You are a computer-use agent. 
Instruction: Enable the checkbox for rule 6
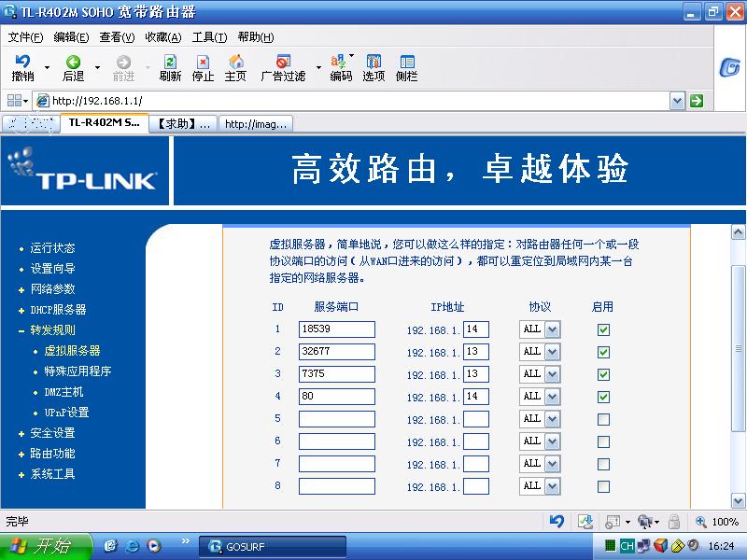(x=603, y=441)
